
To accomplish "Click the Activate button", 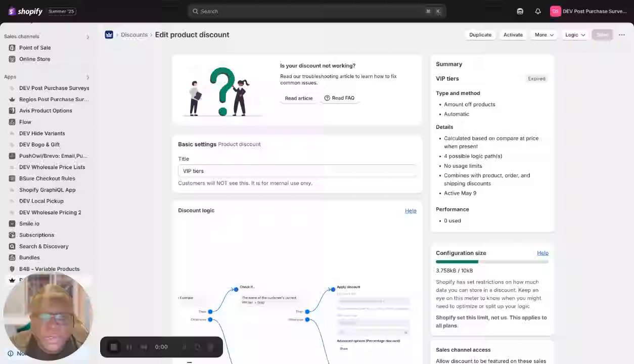I will pos(513,35).
